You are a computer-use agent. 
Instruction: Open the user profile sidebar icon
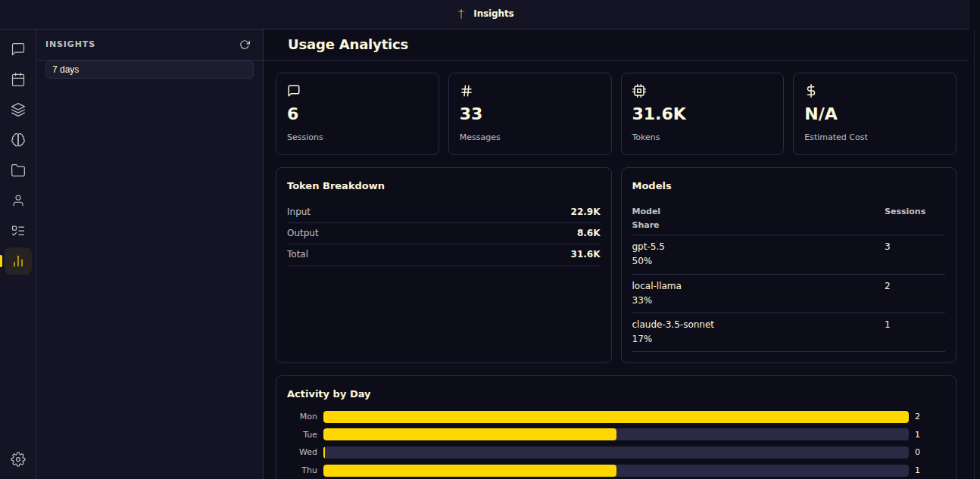point(18,201)
